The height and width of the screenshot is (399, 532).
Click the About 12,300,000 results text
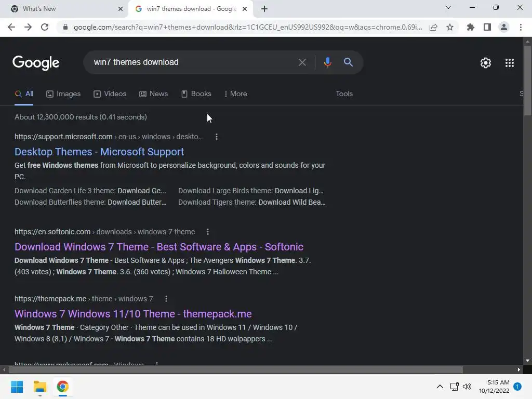pyautogui.click(x=81, y=117)
